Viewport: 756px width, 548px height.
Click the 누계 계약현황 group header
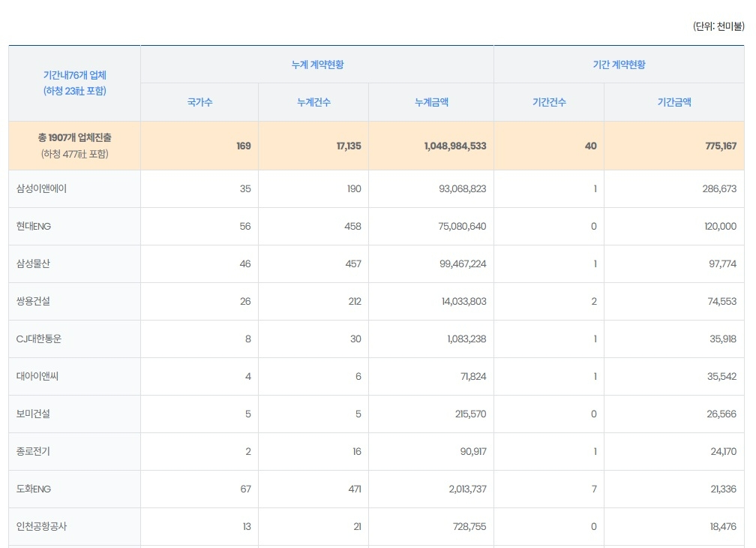(x=317, y=65)
